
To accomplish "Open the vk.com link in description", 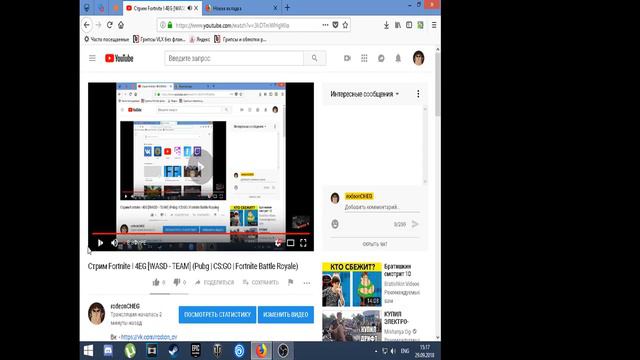I will (149, 337).
